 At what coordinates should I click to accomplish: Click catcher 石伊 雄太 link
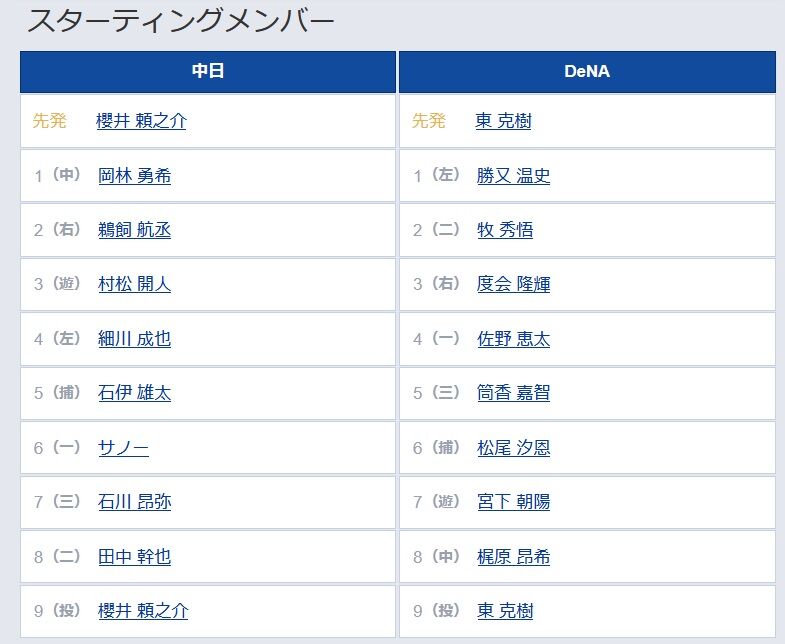(x=135, y=393)
